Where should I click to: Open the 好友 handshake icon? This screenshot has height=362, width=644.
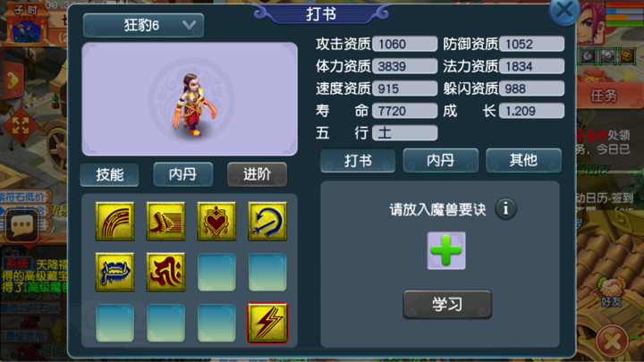tap(611, 291)
